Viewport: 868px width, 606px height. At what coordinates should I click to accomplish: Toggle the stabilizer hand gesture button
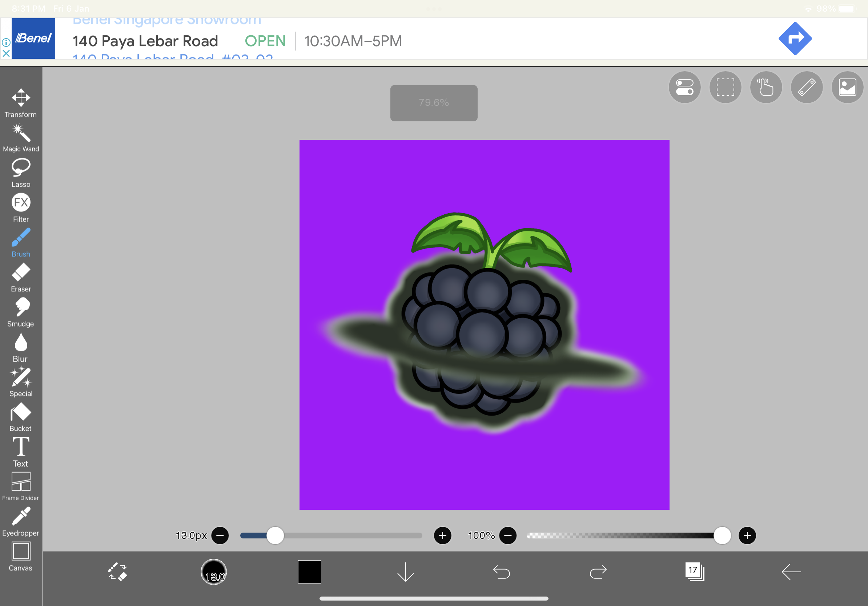click(x=765, y=87)
